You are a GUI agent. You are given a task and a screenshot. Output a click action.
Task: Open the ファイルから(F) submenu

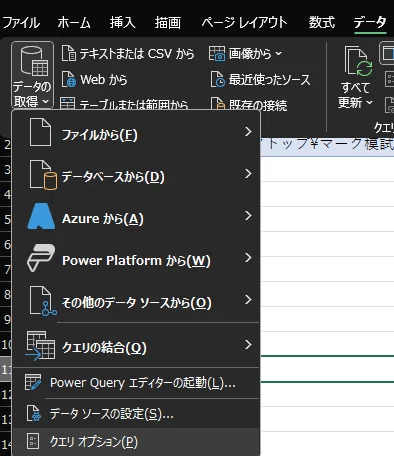point(136,133)
